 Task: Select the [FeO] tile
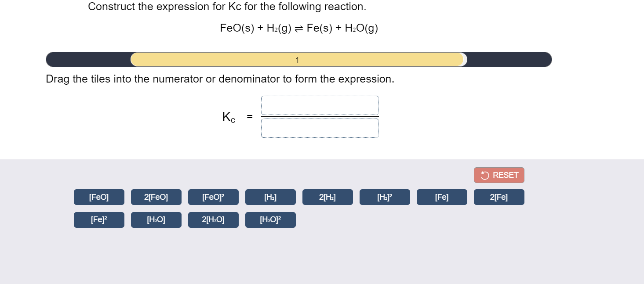click(99, 197)
